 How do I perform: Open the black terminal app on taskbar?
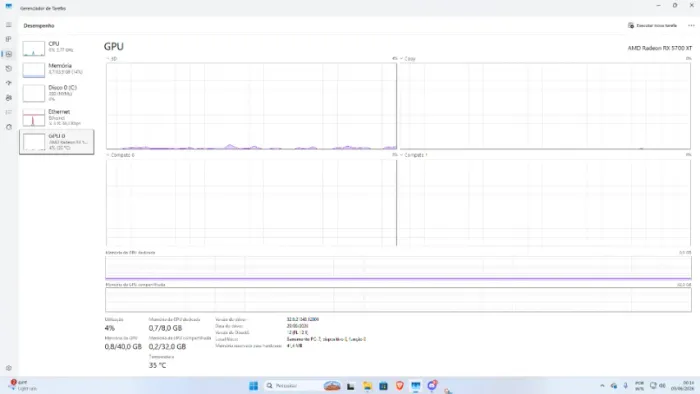350,386
